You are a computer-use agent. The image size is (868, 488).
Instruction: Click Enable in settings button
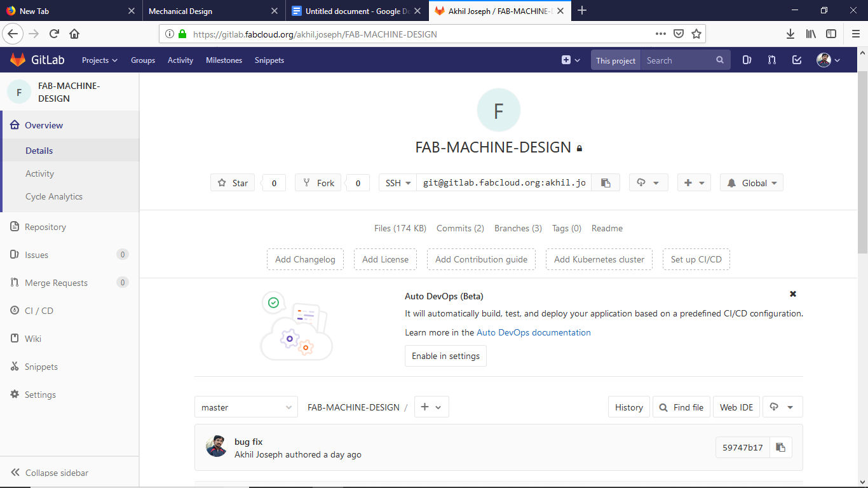pos(445,356)
